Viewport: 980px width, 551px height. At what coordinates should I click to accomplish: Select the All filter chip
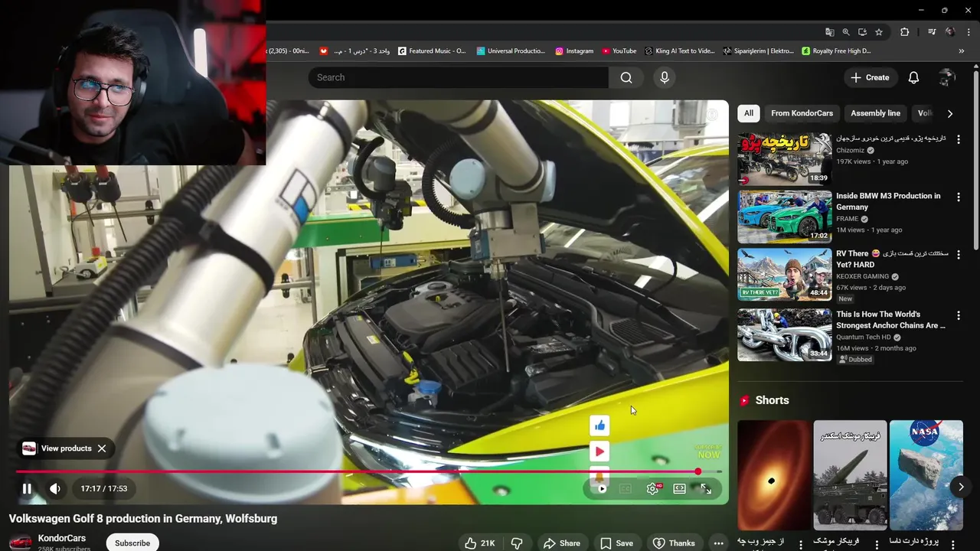pyautogui.click(x=749, y=113)
